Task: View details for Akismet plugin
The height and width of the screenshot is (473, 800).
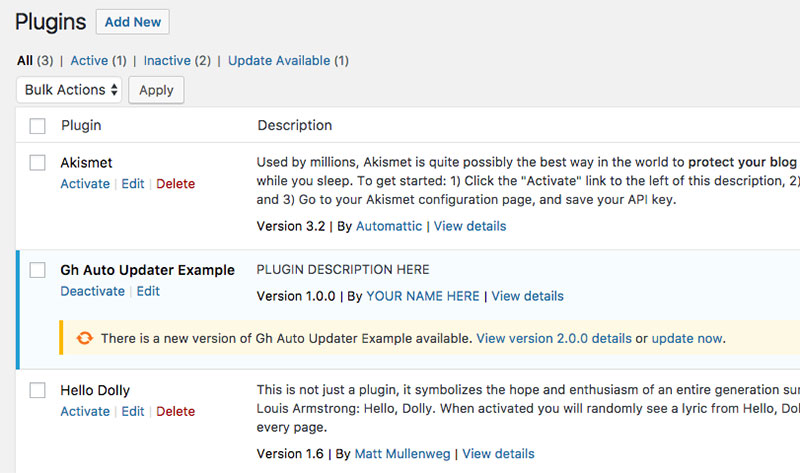Action: tap(470, 226)
